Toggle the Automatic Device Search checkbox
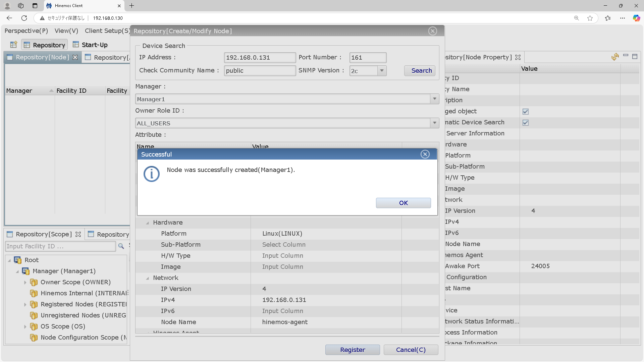644x362 pixels. tap(525, 122)
